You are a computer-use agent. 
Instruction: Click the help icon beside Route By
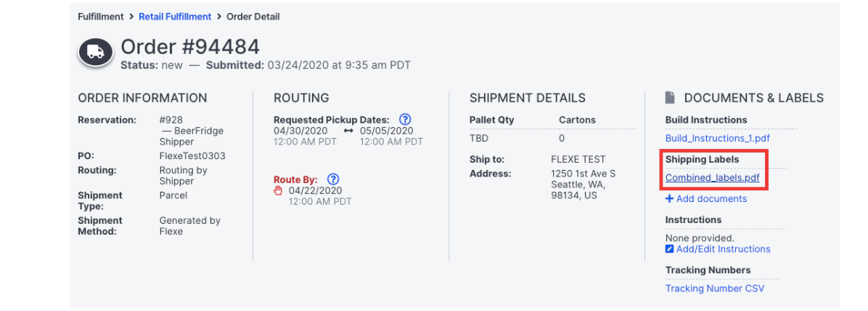point(333,179)
